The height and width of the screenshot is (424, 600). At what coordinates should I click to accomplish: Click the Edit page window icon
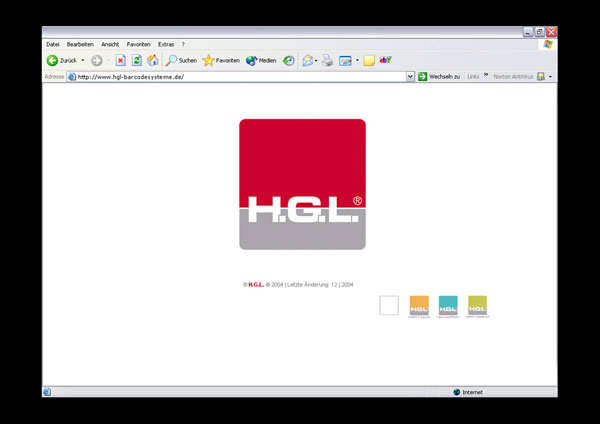pyautogui.click(x=345, y=60)
